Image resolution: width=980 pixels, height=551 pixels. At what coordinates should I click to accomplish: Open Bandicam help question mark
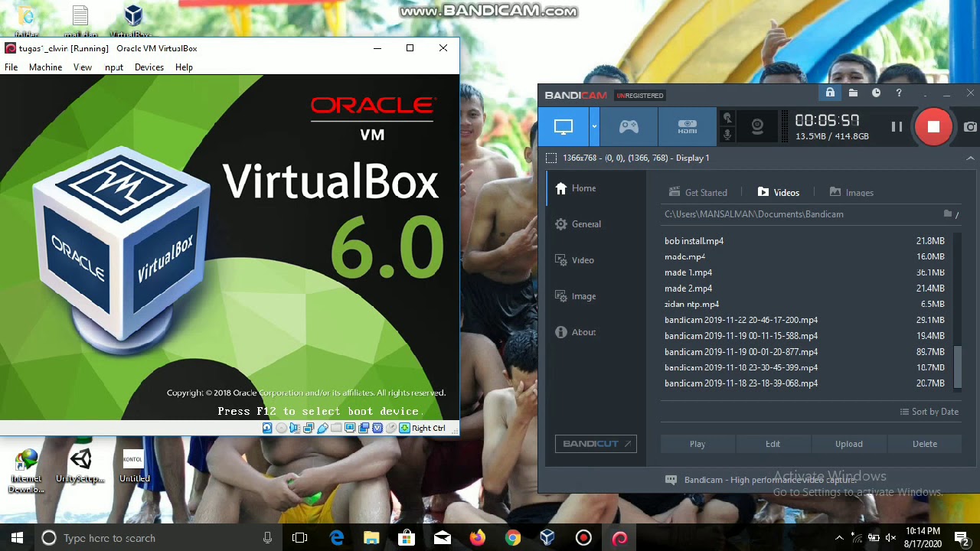pyautogui.click(x=899, y=93)
